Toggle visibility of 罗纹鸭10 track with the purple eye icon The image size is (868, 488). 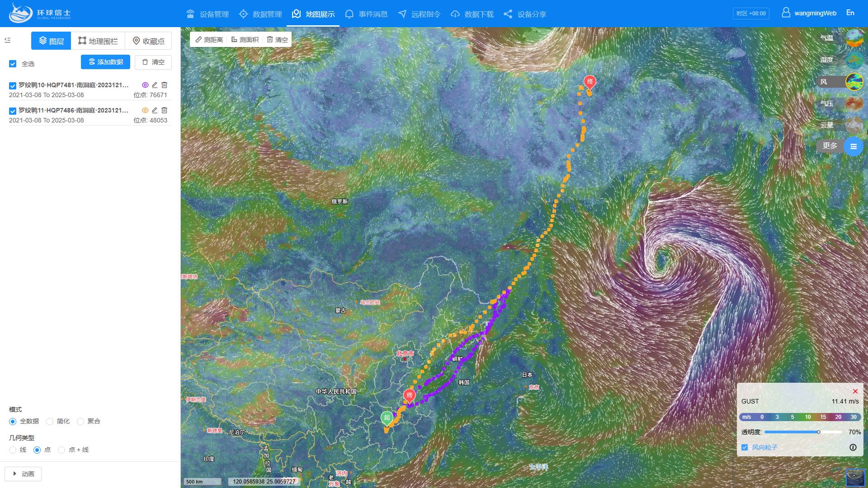145,85
